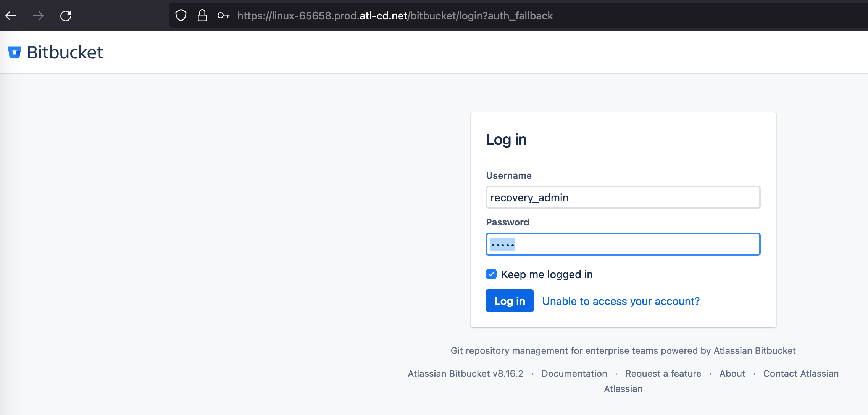Click the Bitbucket bucket logo
This screenshot has width=868, height=415.
coord(15,52)
